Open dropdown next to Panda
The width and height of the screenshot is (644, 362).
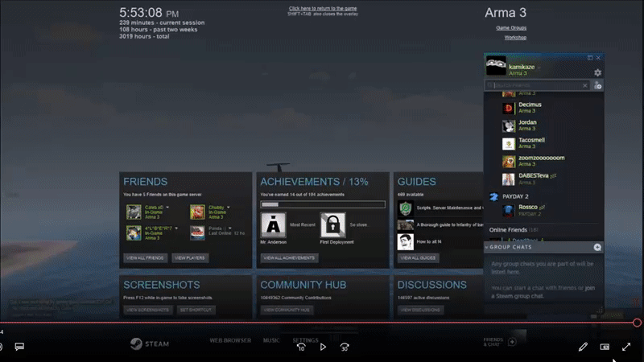tap(229, 228)
